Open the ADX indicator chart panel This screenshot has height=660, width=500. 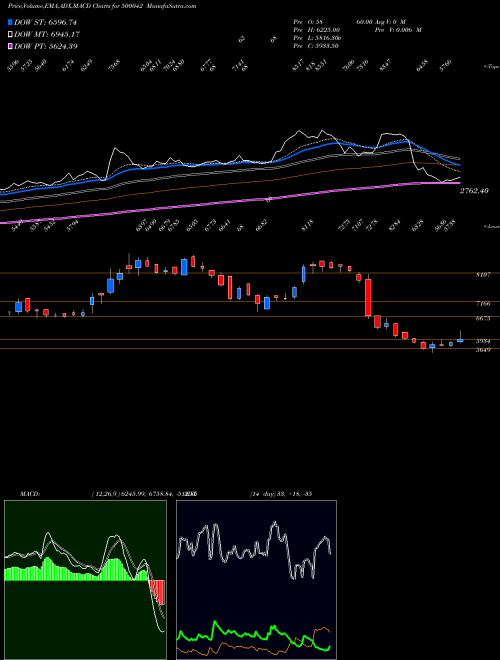(x=256, y=580)
